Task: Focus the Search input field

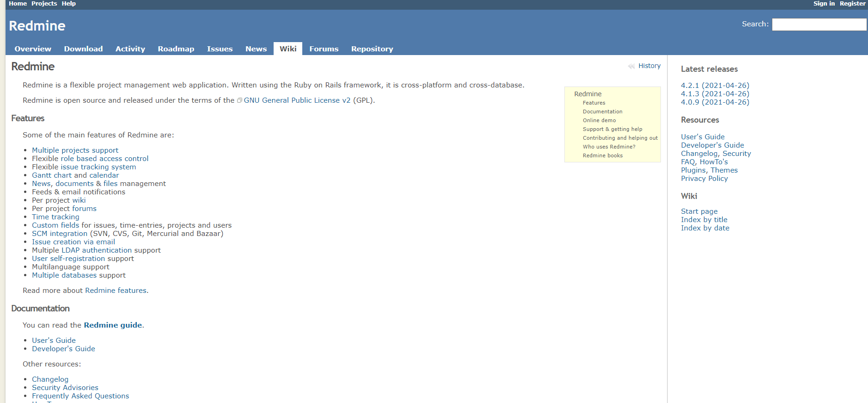Action: 819,25
